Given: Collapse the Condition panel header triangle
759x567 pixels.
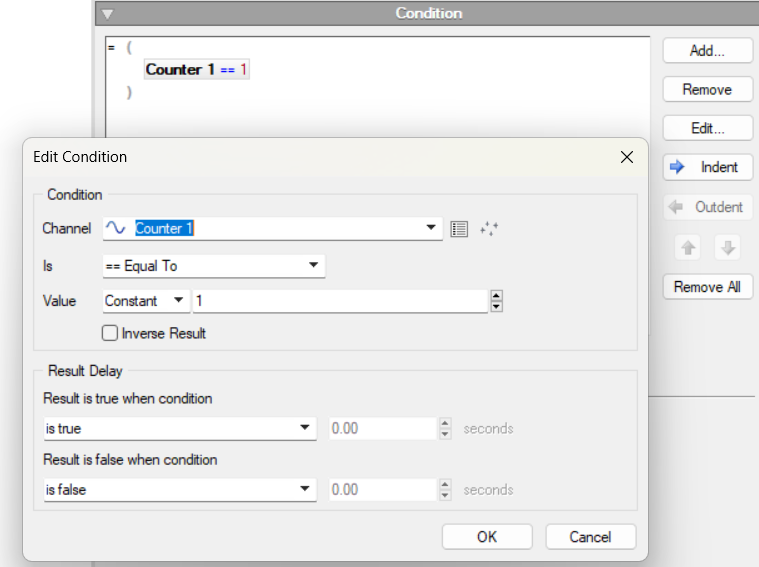Looking at the screenshot, I should [x=107, y=14].
